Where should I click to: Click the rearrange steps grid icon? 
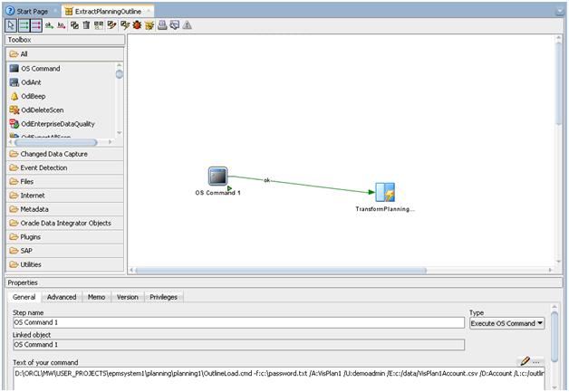click(x=99, y=25)
